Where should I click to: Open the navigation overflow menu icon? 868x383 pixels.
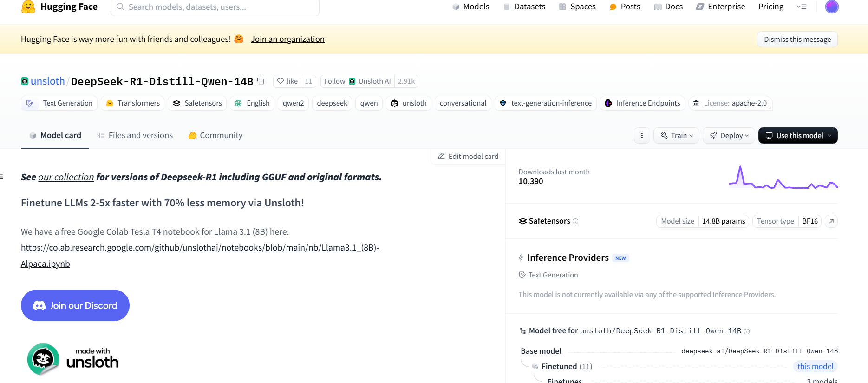(802, 7)
